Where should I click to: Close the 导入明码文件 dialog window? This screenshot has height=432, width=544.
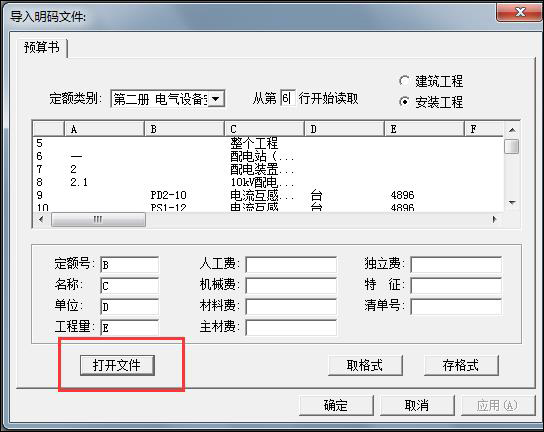[520, 13]
